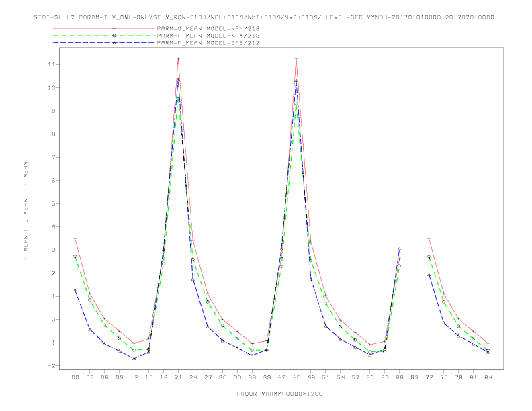
Task: Click x-axis tick label 09
Action: [119, 377]
